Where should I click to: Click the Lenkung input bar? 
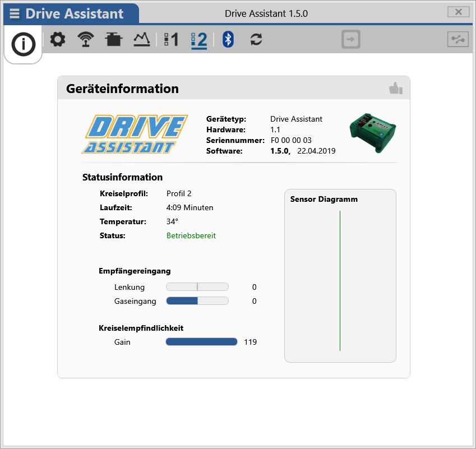[x=197, y=287]
